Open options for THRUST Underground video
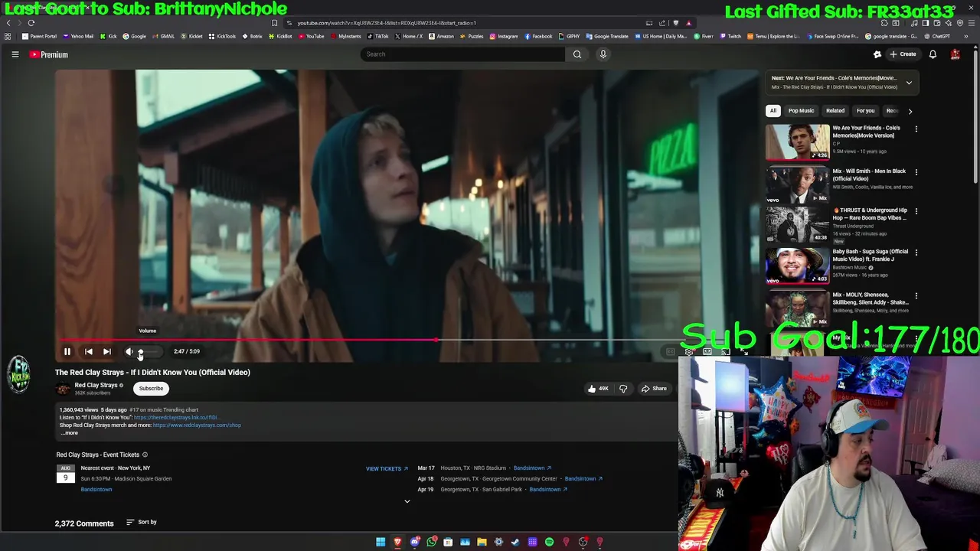Image resolution: width=980 pixels, height=551 pixels. click(x=916, y=211)
